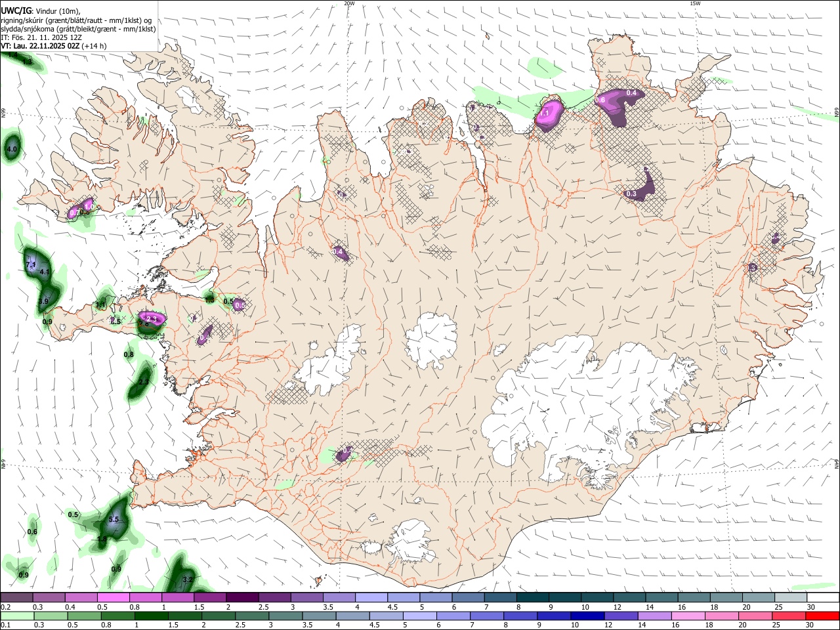This screenshot has height=630, width=840.
Task: Click the 'IT: Fös. 21. 11. 2025 12Z' line
Action: [41, 37]
